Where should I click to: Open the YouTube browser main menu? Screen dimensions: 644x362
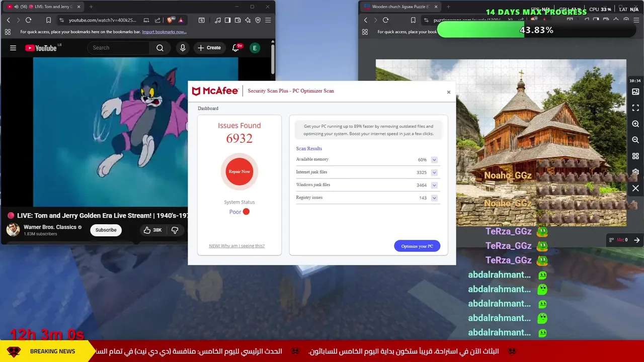coord(268,20)
